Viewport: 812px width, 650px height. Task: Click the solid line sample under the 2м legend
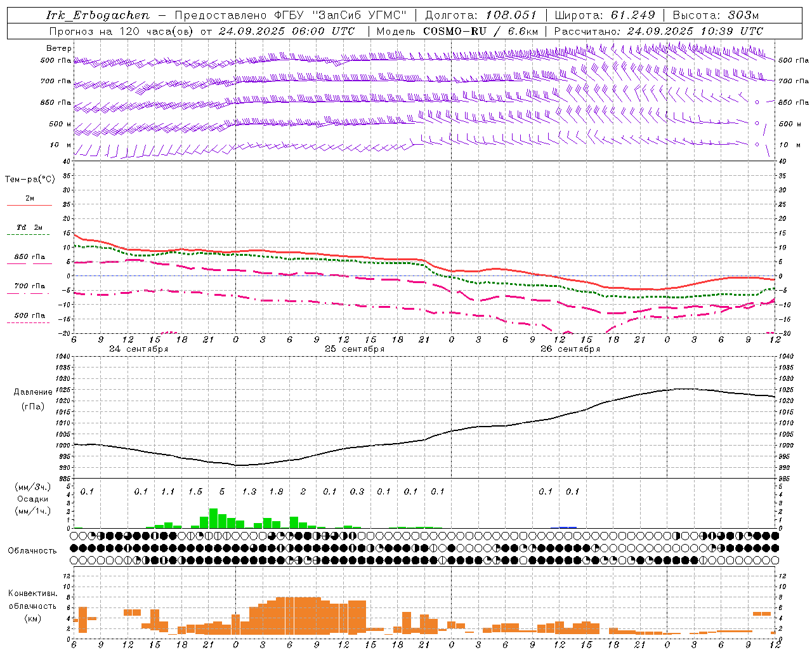click(29, 205)
